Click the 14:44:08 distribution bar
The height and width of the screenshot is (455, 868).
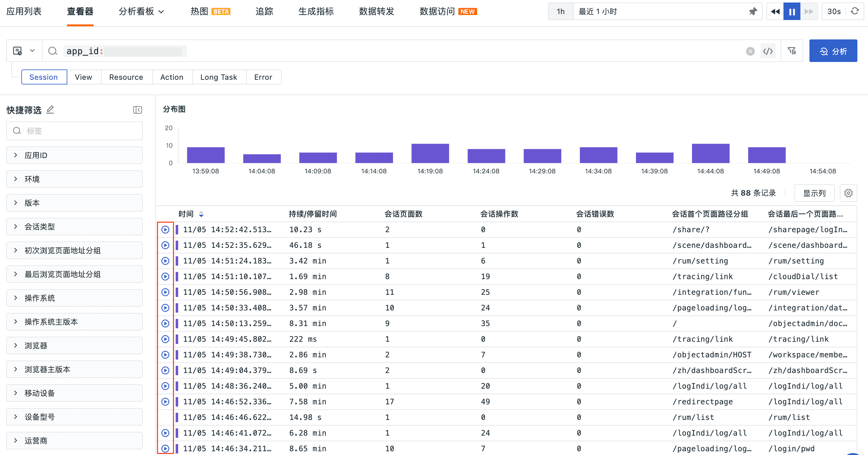710,154
